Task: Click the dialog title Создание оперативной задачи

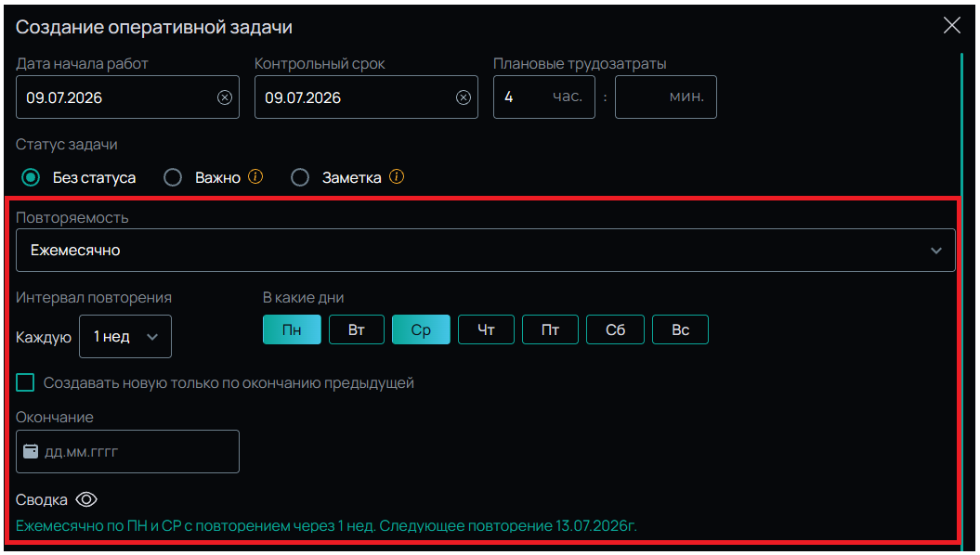Action: coord(154,27)
